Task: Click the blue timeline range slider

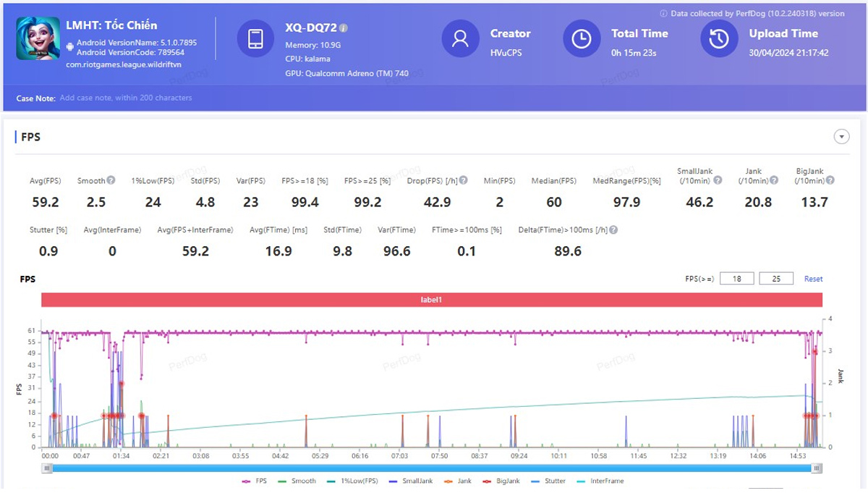Action: point(434,468)
